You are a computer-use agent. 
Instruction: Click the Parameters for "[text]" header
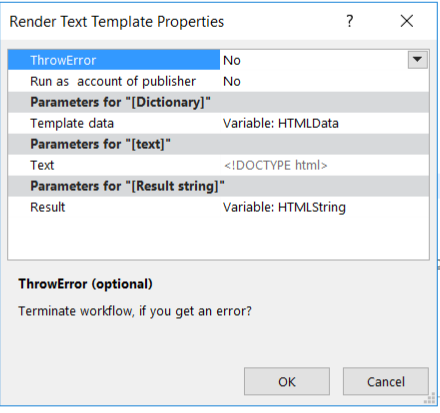[x=218, y=144]
